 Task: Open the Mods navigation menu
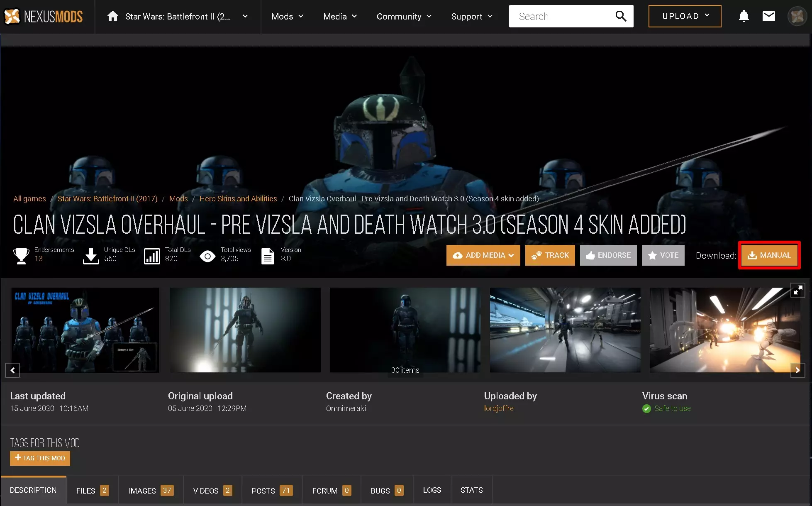tap(287, 16)
